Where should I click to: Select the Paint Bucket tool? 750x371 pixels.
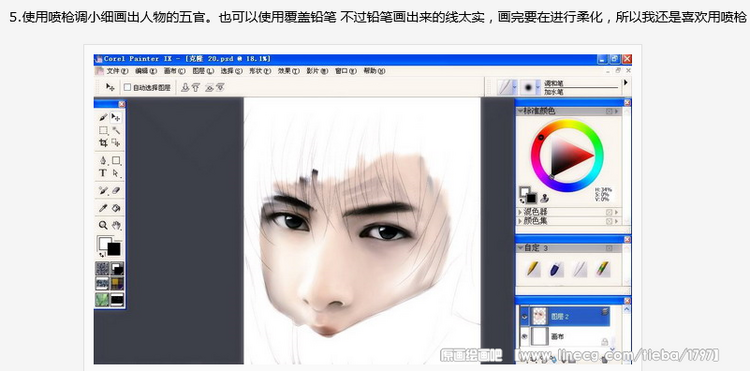[x=116, y=208]
